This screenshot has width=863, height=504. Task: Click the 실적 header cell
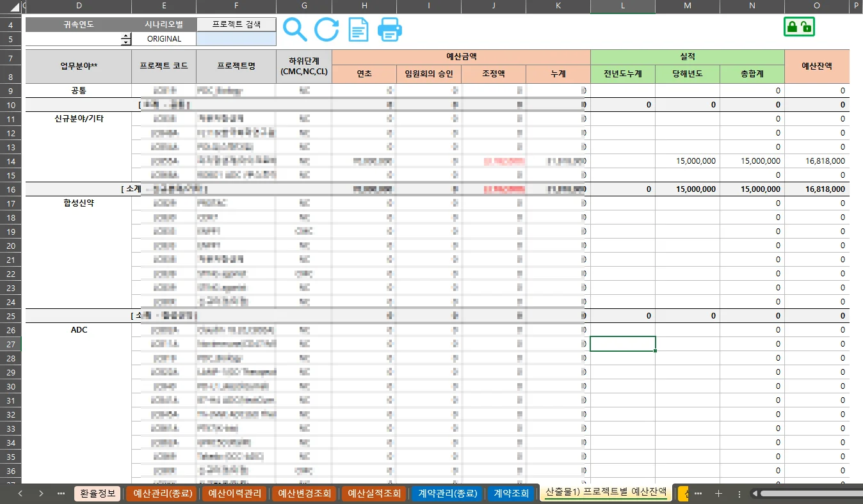tap(687, 57)
